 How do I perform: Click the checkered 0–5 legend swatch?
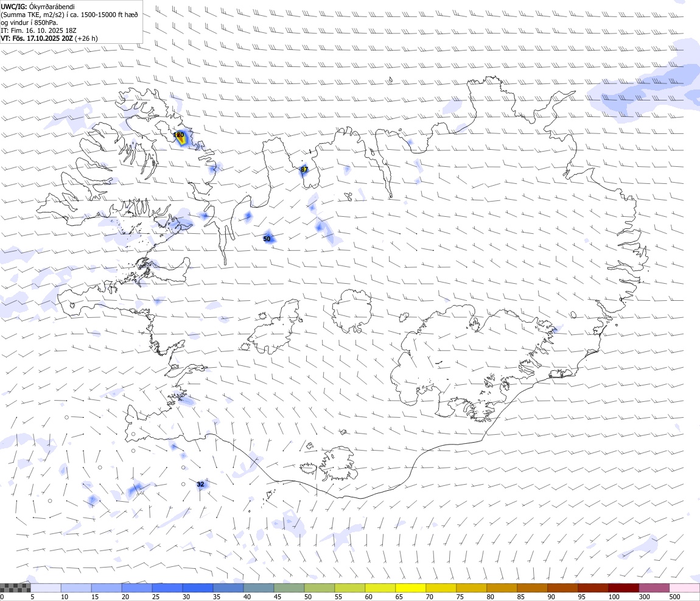[x=15, y=588]
